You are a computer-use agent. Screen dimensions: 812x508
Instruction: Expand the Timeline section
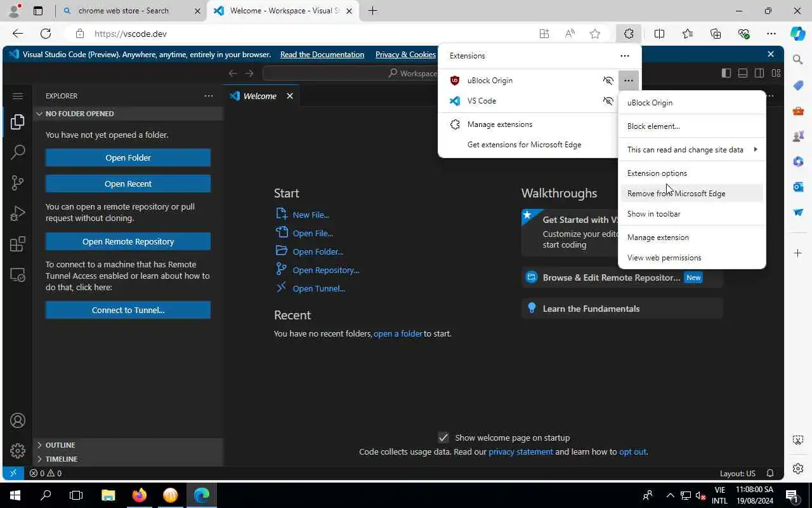(128, 459)
